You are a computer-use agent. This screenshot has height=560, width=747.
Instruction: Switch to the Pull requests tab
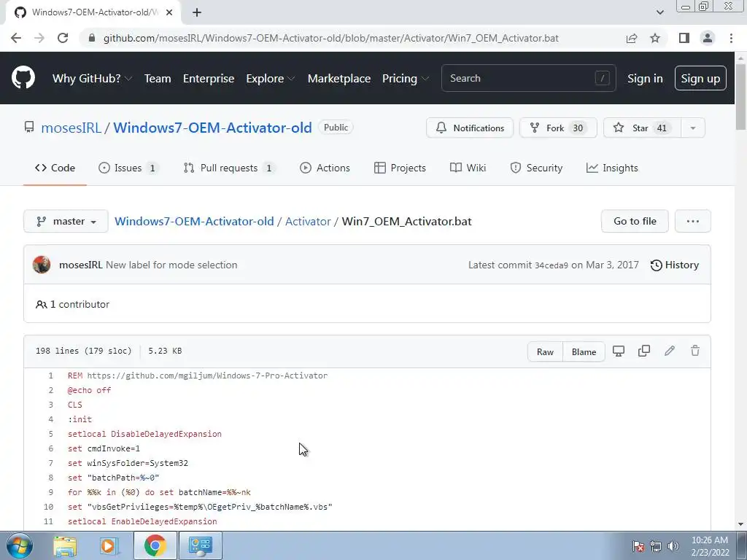(229, 168)
